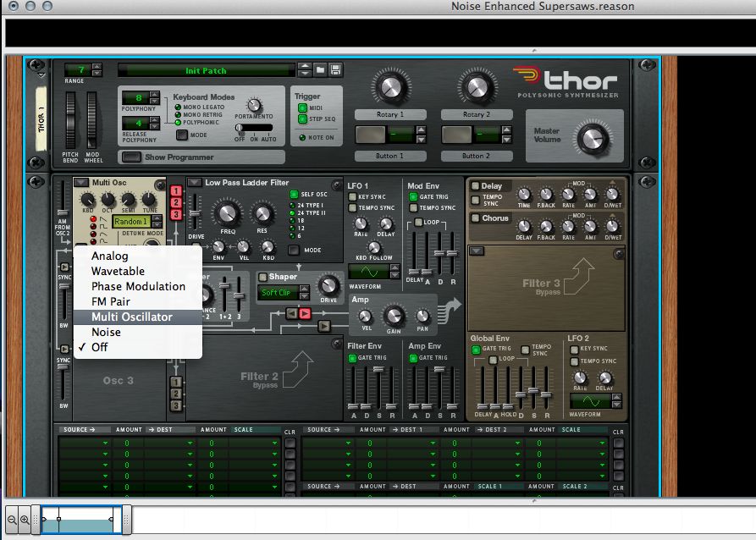Click the keyboard MODE button

coord(182,135)
